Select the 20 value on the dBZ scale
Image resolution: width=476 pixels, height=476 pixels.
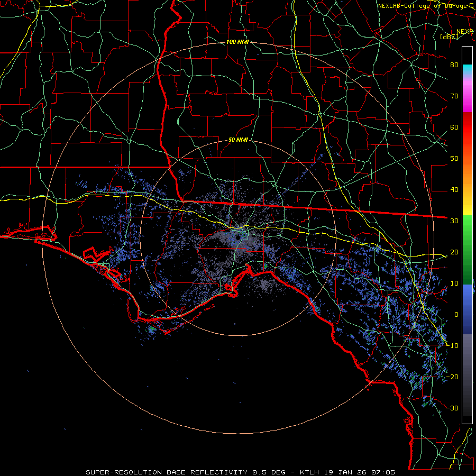(454, 252)
